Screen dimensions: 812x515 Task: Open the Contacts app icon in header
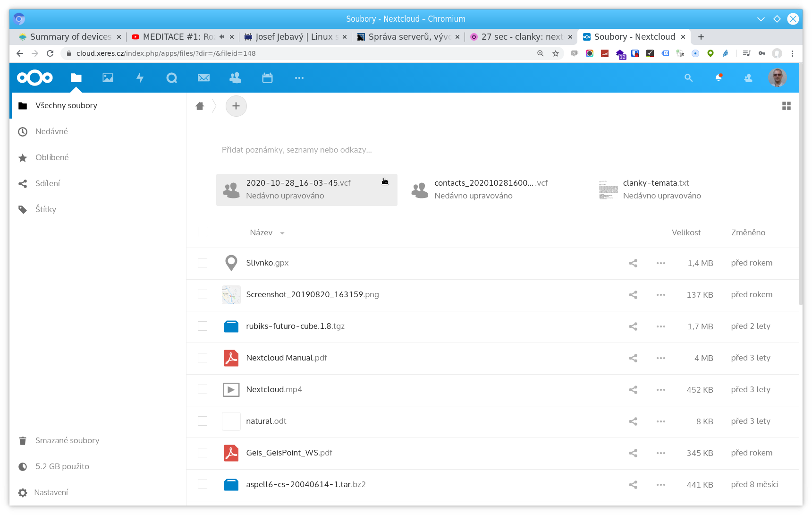coord(235,78)
